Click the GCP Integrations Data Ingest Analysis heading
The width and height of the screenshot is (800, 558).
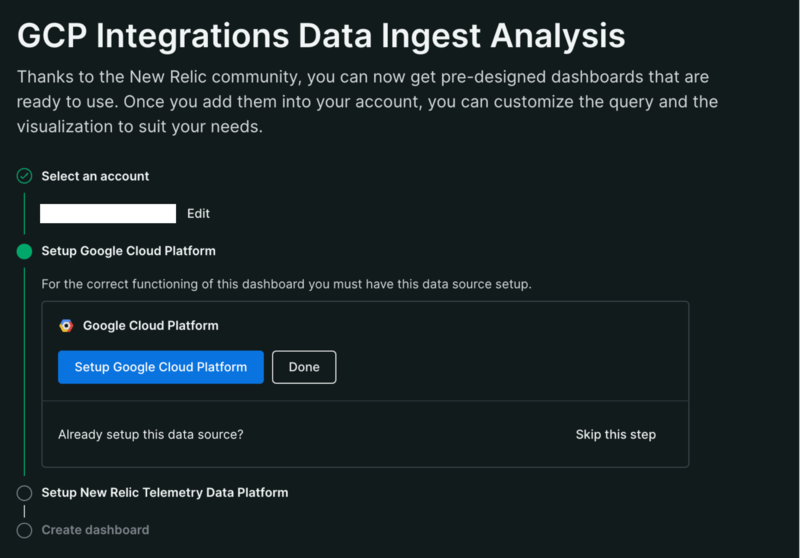tap(321, 36)
